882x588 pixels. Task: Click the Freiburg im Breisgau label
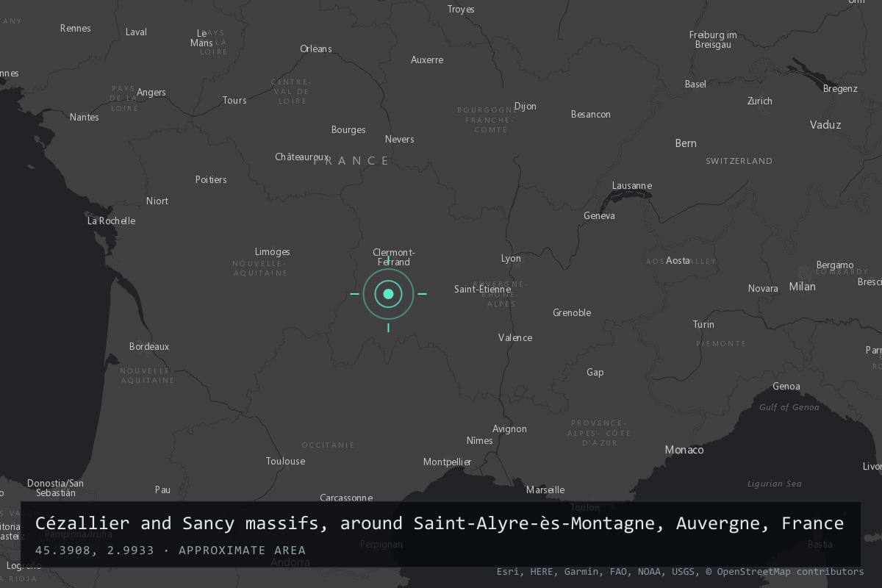[x=713, y=40]
